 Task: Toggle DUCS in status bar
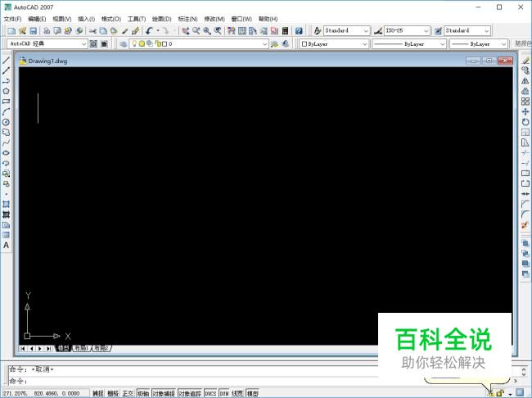(210, 393)
